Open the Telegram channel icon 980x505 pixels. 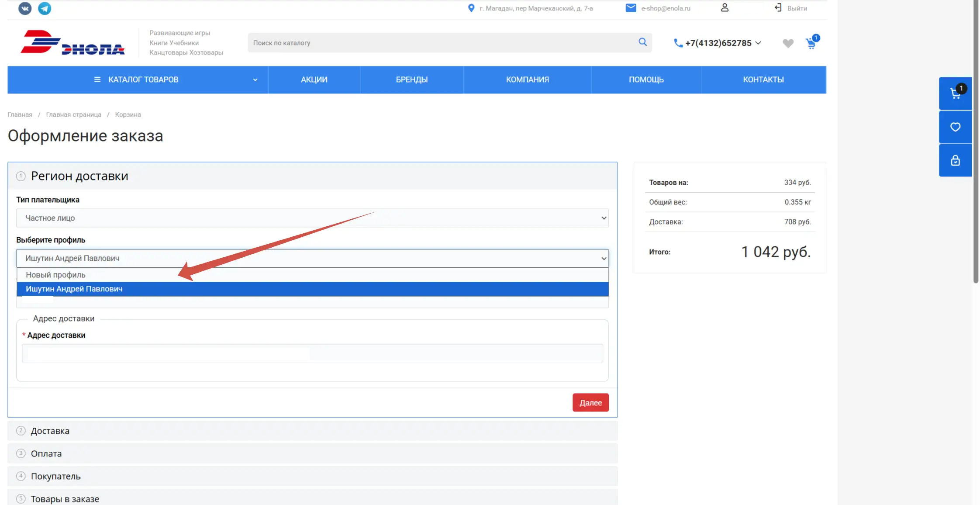point(45,8)
